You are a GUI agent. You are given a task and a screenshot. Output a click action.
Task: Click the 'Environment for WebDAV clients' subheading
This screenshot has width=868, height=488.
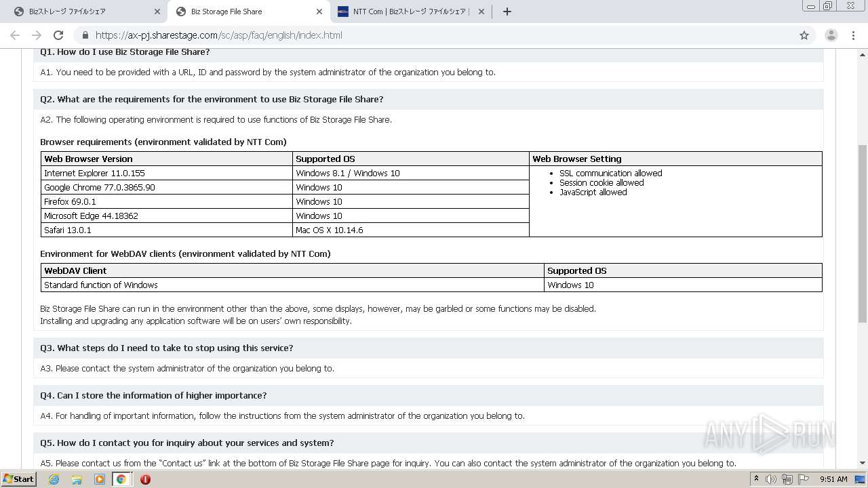(185, 254)
